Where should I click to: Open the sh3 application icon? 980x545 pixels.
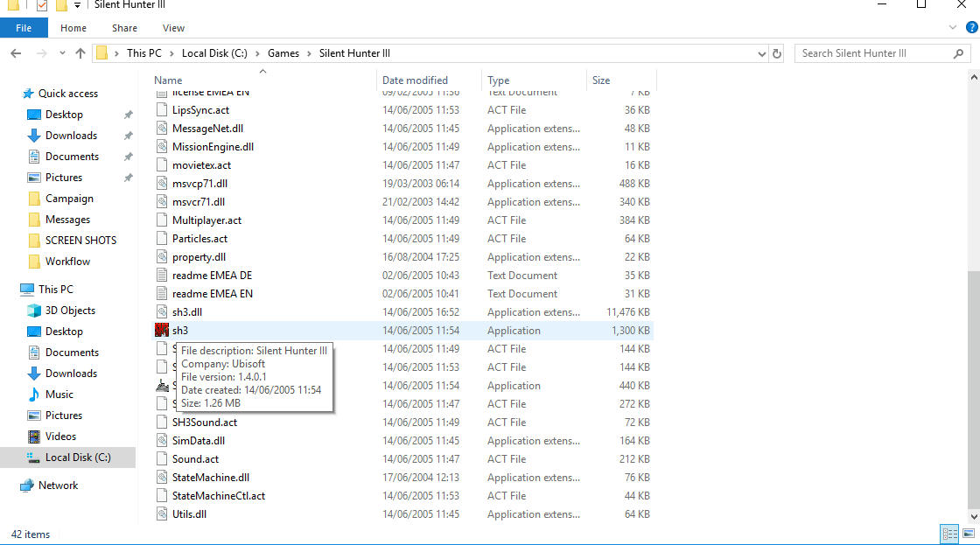(161, 331)
